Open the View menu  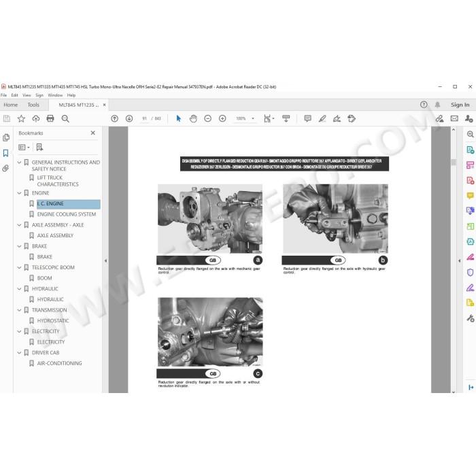tap(27, 95)
